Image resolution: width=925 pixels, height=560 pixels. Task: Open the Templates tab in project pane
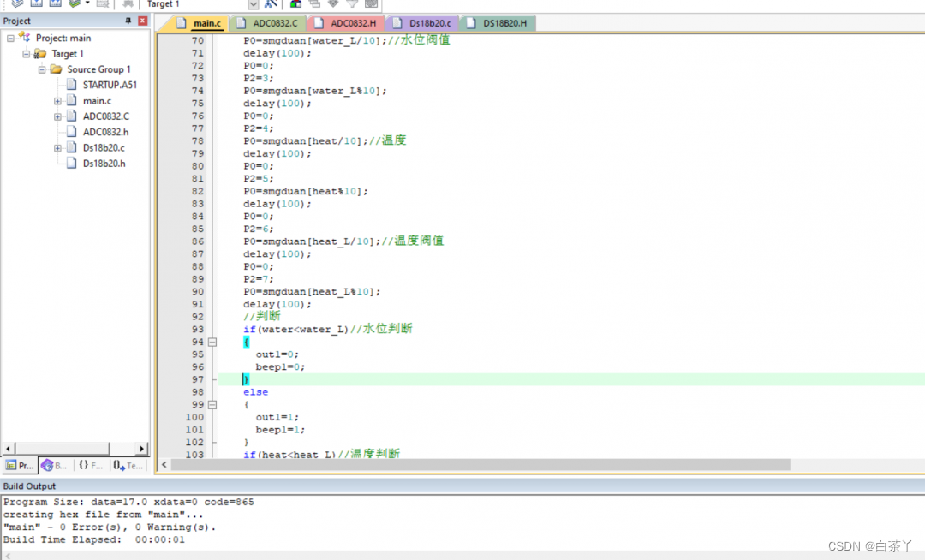pos(128,466)
